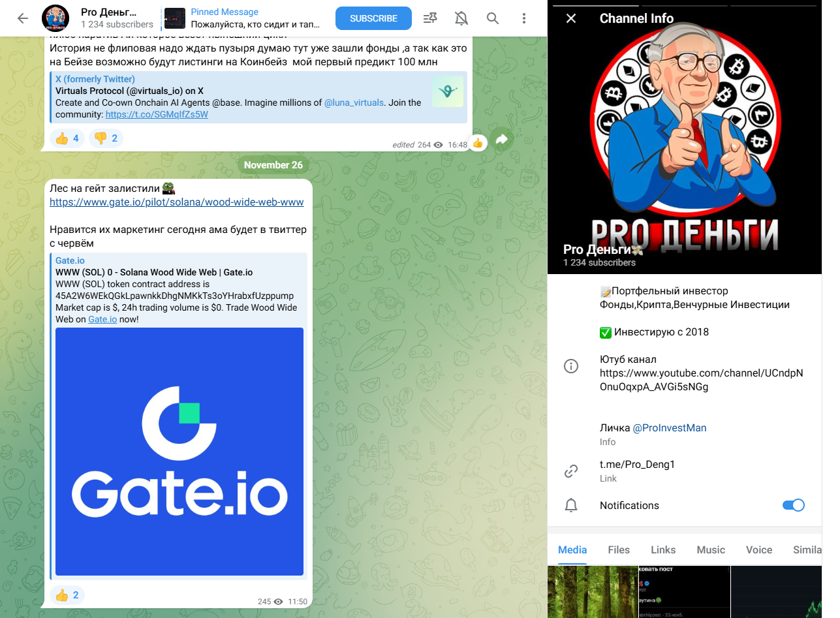Image resolution: width=840 pixels, height=618 pixels.
Task: Click the WWW (SOL) contract address text
Action: point(175,296)
